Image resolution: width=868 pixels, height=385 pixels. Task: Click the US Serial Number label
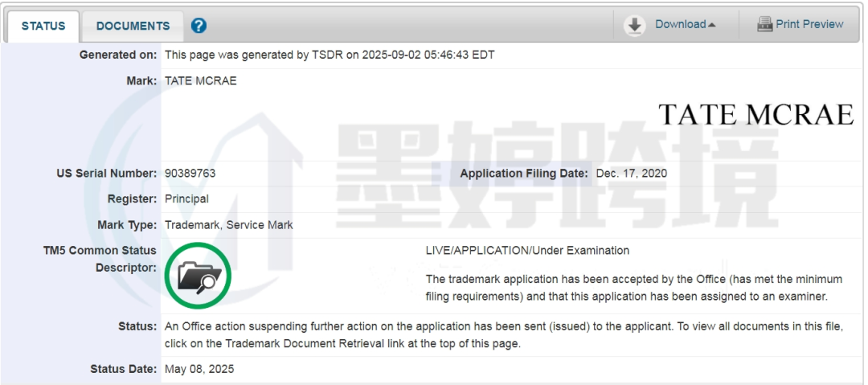[106, 174]
